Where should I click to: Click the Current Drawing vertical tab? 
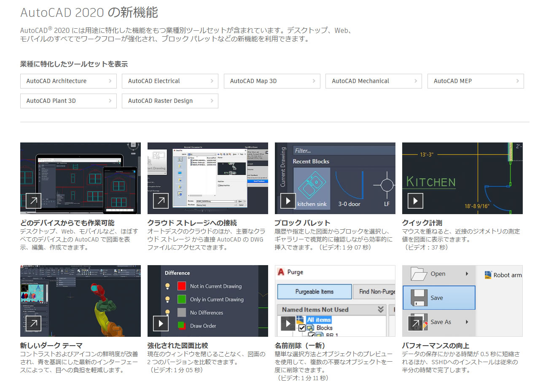click(x=283, y=166)
